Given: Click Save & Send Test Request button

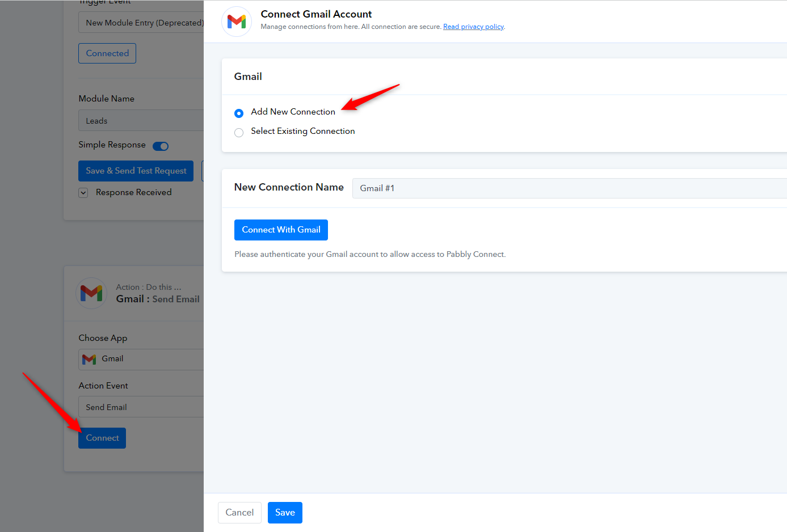Looking at the screenshot, I should [x=136, y=171].
